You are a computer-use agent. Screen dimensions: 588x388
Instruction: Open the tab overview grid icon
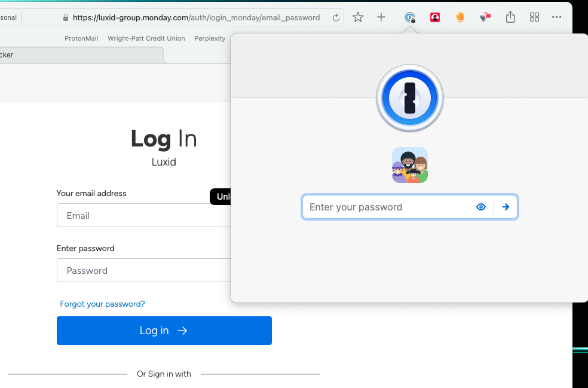click(x=535, y=17)
